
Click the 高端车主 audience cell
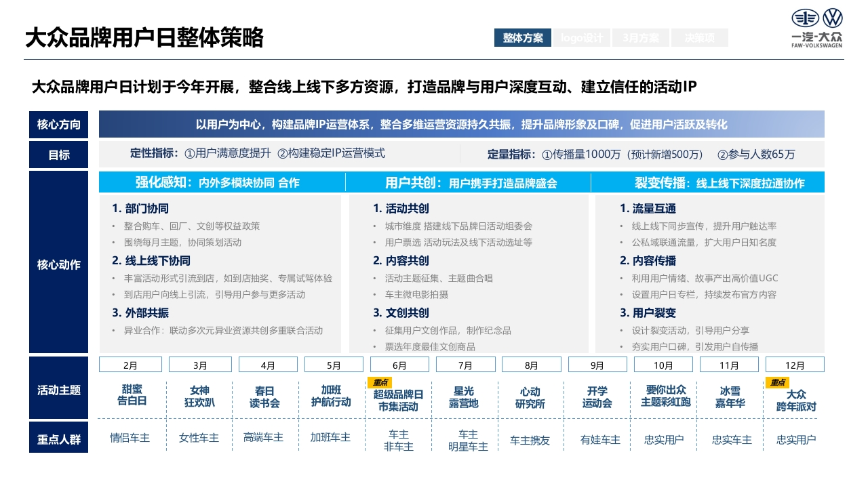click(263, 438)
